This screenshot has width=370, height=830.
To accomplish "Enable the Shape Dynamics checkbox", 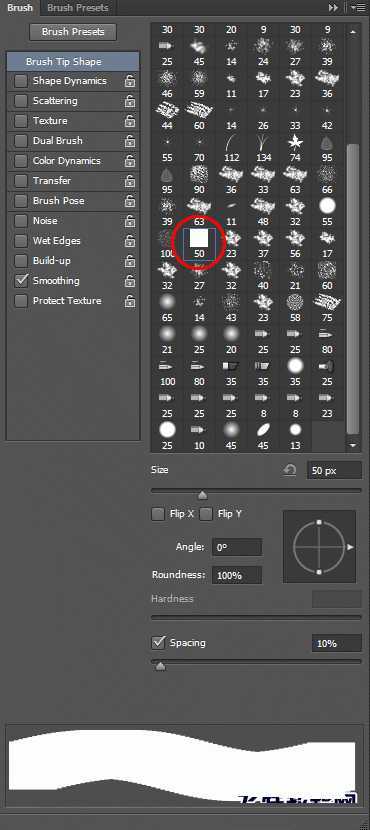I will [x=21, y=81].
